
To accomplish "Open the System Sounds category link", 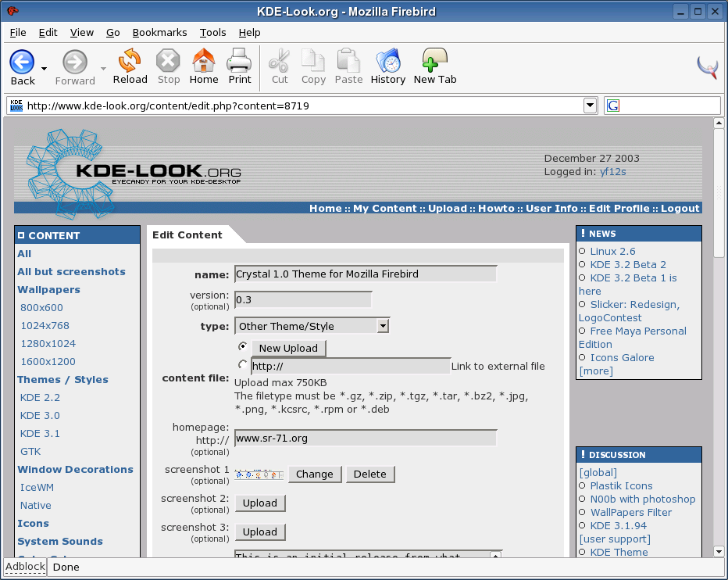I will 60,542.
